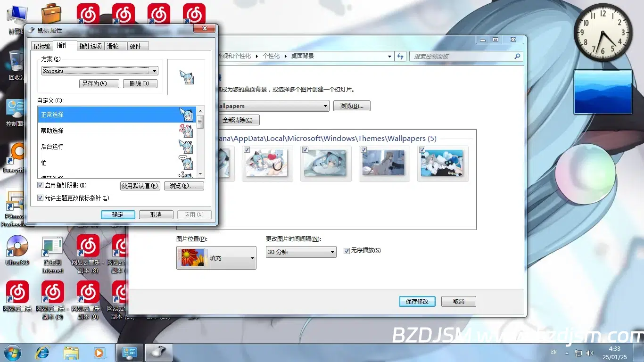Select 后台运行 pointer row
Screen dimensions: 644x362
pyautogui.click(x=117, y=147)
